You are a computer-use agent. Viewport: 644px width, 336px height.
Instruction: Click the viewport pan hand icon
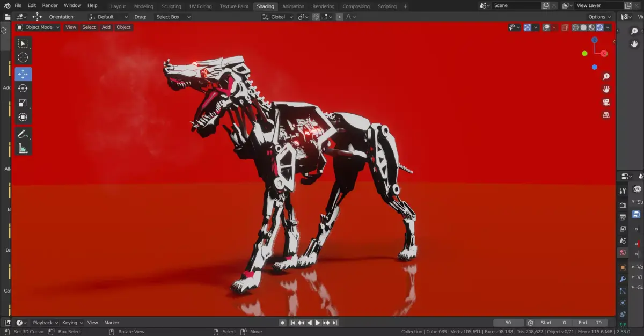606,89
